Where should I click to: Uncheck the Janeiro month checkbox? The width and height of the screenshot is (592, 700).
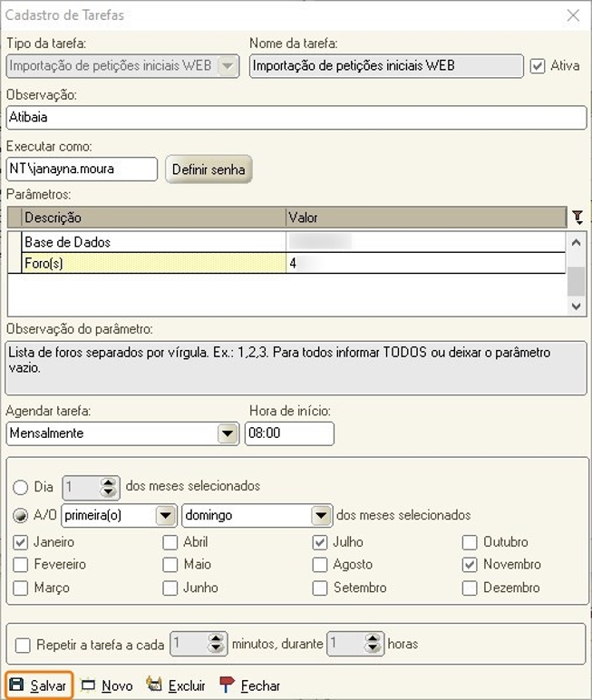(21, 542)
